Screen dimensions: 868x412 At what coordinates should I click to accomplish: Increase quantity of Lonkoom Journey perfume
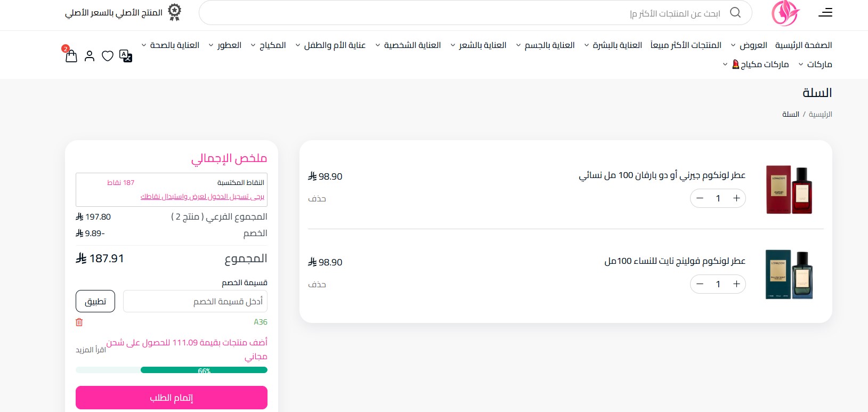pos(736,198)
